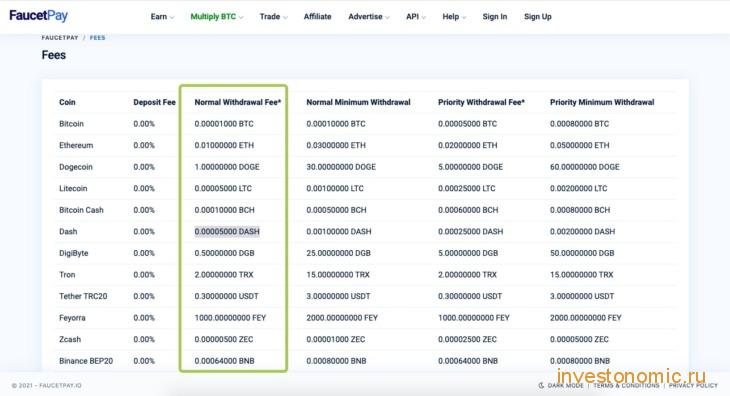Screen dimensions: 730x396
Task: Select the Tether TRC20 row name
Action: point(83,296)
